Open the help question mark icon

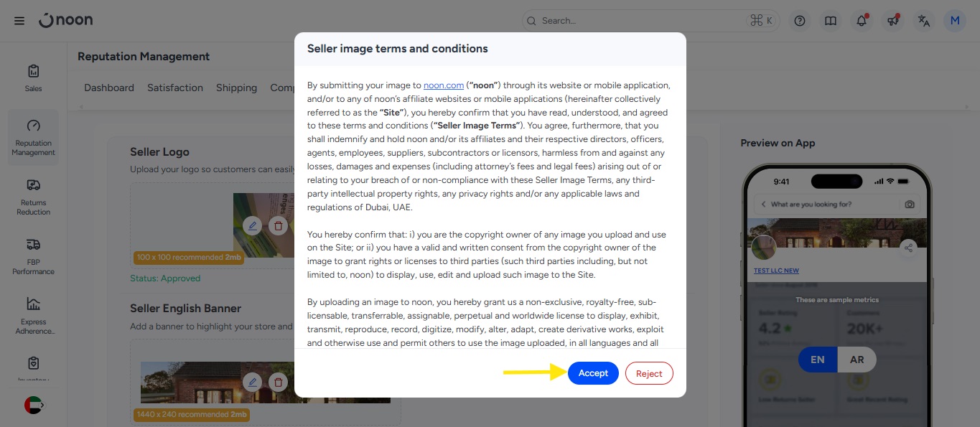click(x=800, y=21)
